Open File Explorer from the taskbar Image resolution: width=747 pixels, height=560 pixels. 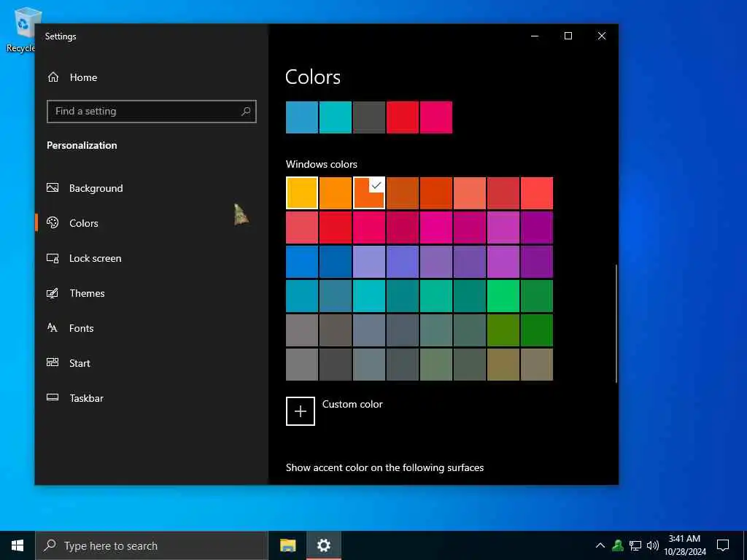tap(287, 545)
